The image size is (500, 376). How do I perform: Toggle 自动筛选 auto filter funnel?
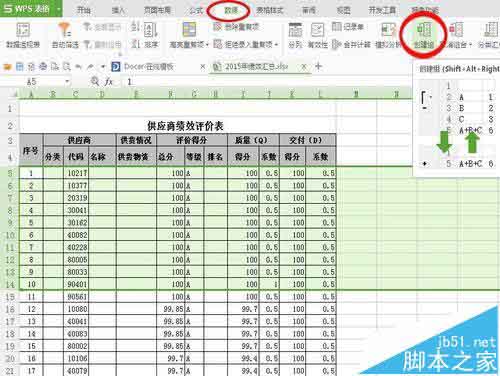[65, 35]
